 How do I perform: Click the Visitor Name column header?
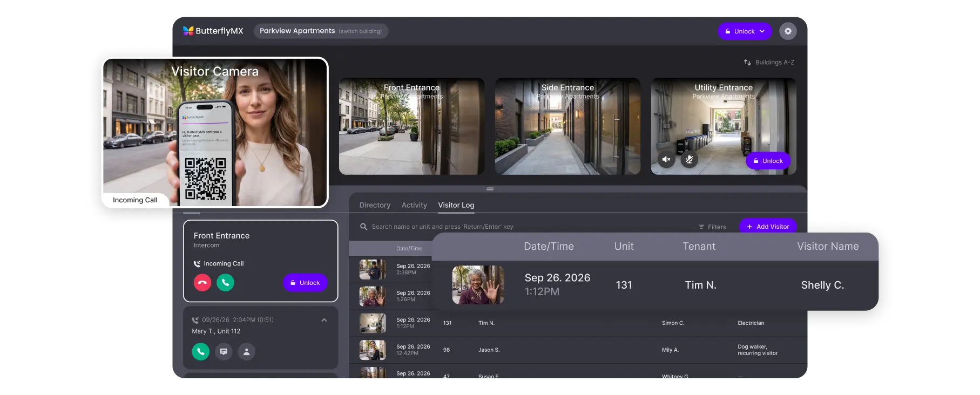828,246
